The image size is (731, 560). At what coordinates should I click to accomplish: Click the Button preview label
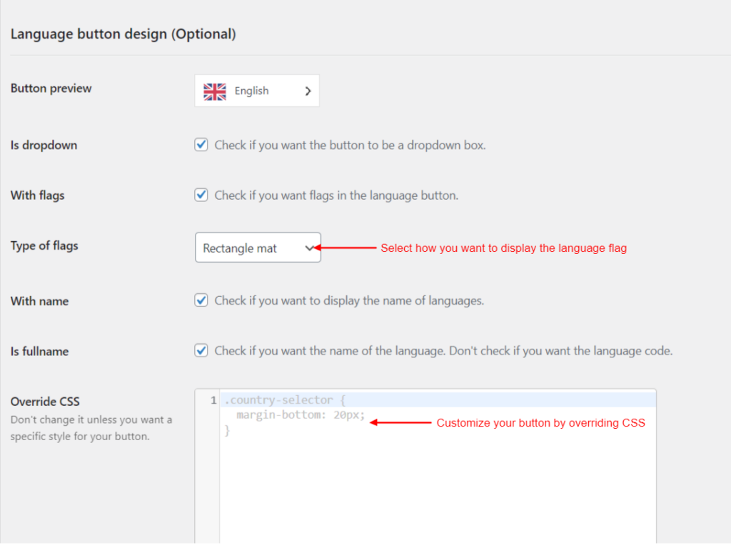tap(50, 88)
